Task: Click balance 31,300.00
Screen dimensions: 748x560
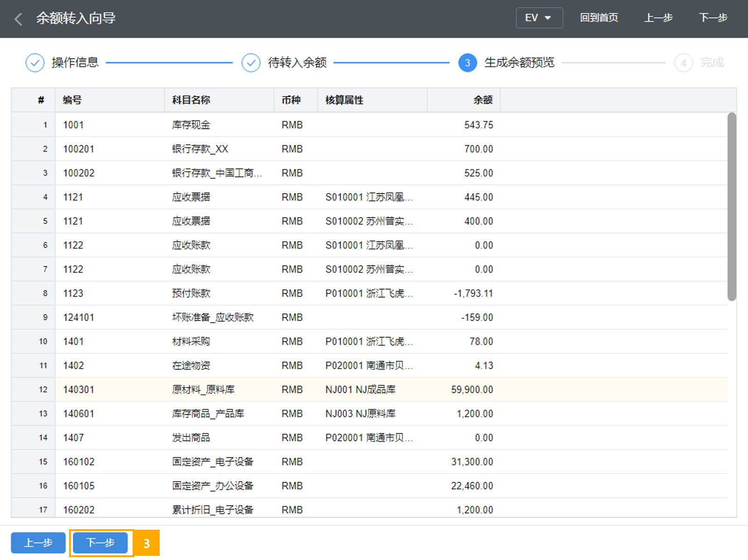Action: coord(472,462)
